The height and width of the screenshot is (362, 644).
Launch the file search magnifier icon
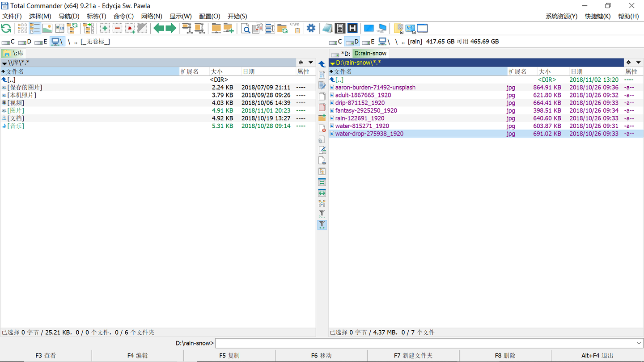[246, 29]
